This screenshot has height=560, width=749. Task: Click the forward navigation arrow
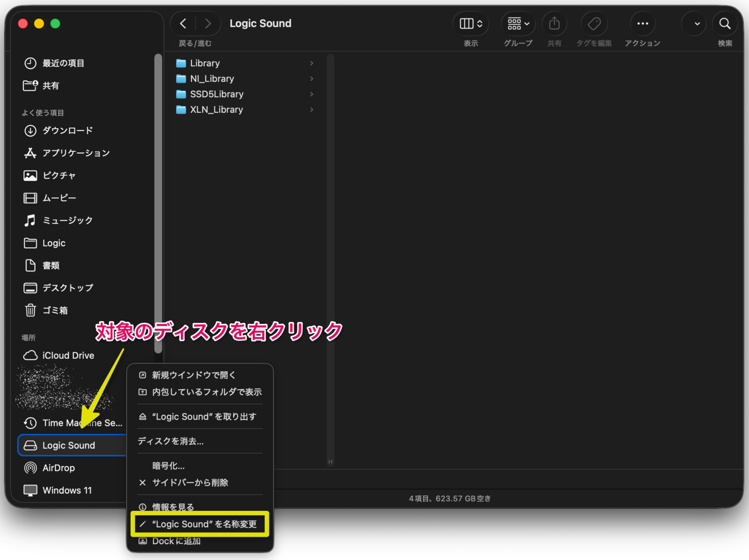tap(208, 23)
